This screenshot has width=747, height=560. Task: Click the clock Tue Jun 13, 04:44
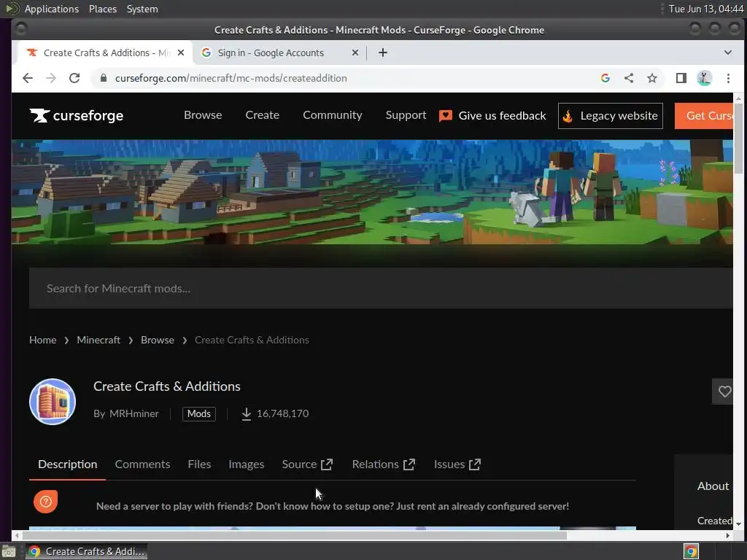point(705,9)
